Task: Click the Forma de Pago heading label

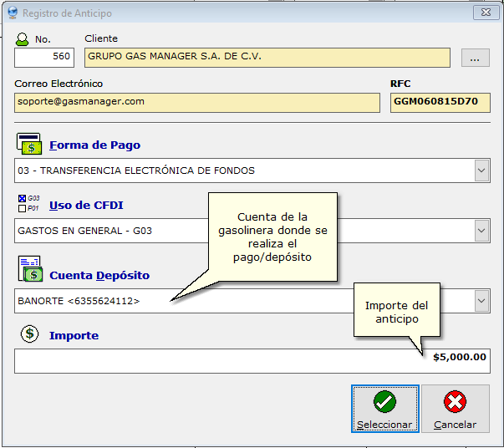Action: [94, 145]
